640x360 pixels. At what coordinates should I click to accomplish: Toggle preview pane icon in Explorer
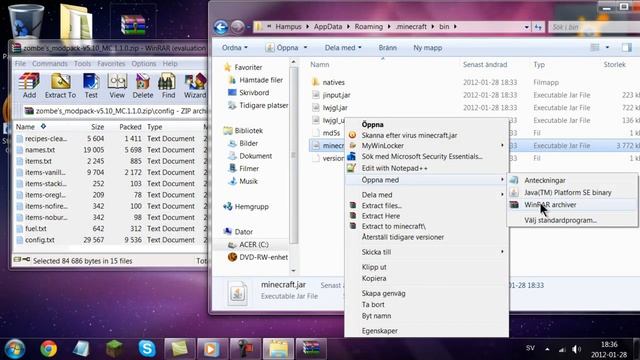(627, 48)
